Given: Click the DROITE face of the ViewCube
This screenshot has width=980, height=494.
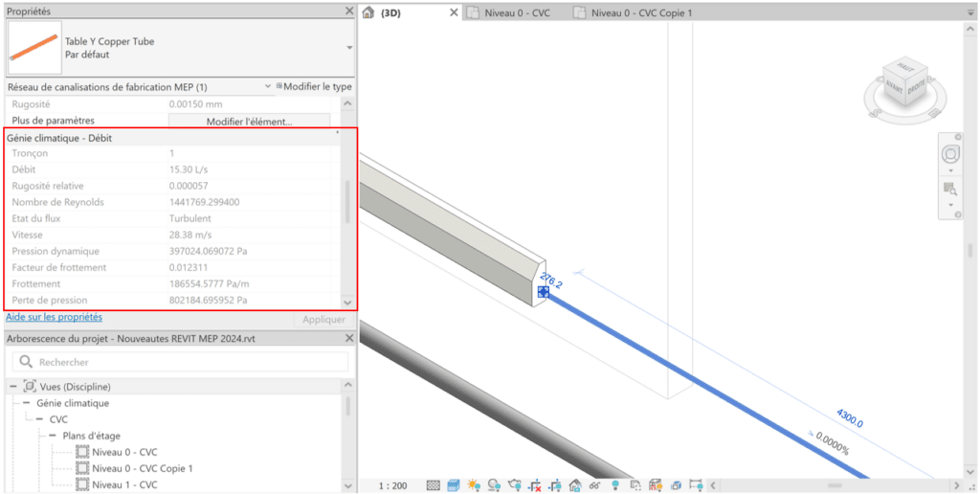Looking at the screenshot, I should coord(916,89).
